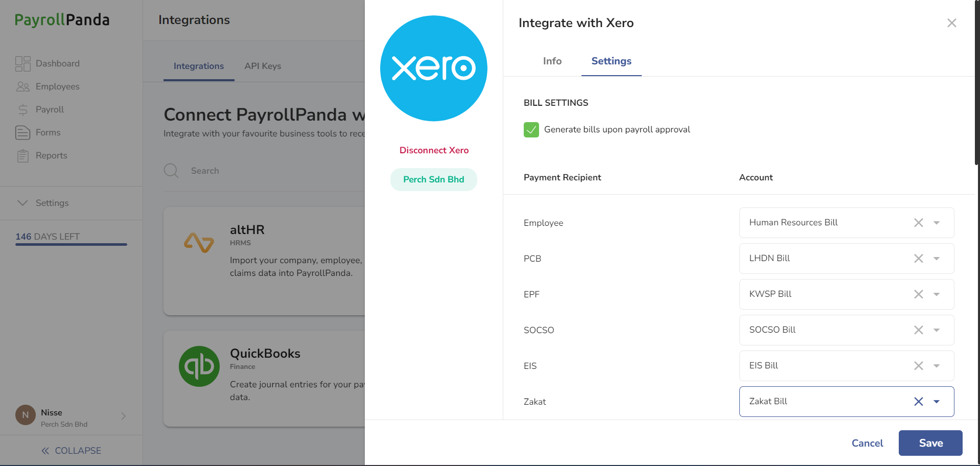
Task: Select the Forms icon
Action: (22, 132)
